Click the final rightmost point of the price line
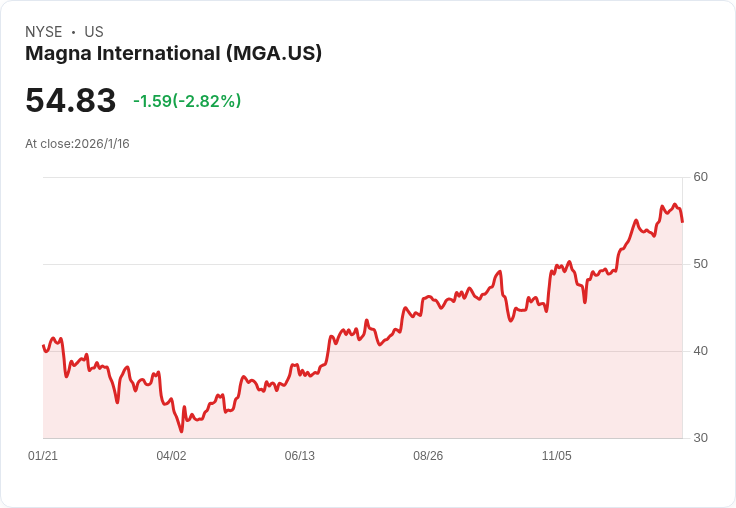The image size is (736, 508). click(x=682, y=221)
